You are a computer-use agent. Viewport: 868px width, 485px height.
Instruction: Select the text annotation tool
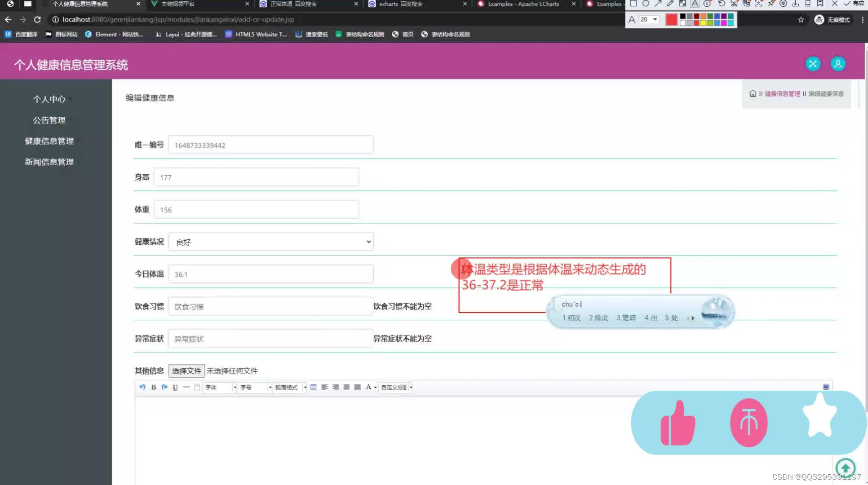[x=695, y=4]
